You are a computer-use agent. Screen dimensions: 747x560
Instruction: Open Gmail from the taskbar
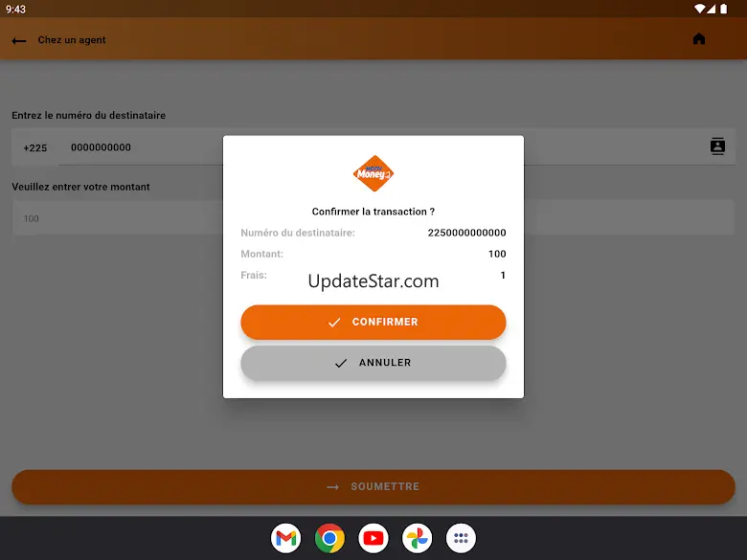[x=285, y=538]
